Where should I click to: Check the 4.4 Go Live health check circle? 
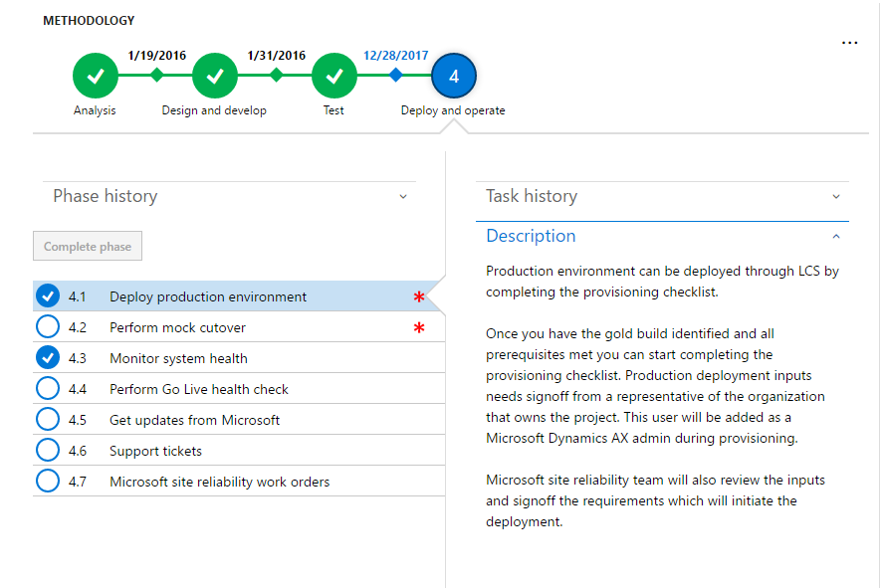pyautogui.click(x=48, y=389)
